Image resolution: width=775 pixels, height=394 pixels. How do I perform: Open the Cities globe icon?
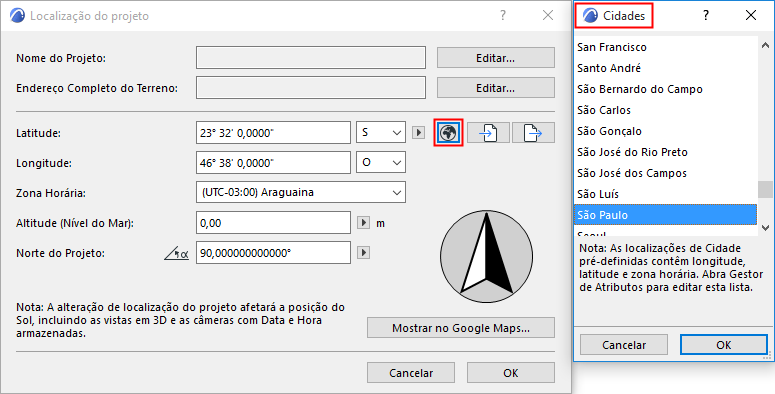448,132
